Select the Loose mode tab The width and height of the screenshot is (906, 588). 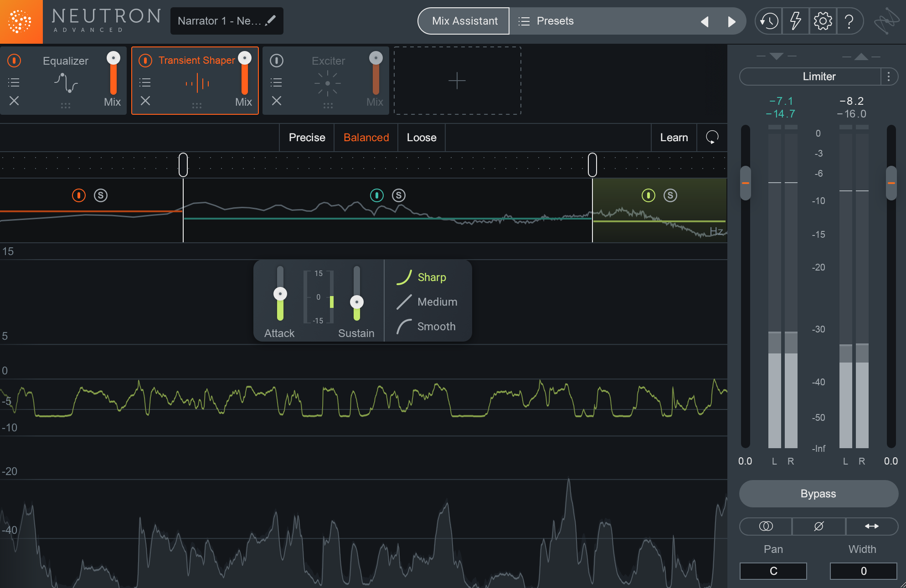[x=422, y=138]
